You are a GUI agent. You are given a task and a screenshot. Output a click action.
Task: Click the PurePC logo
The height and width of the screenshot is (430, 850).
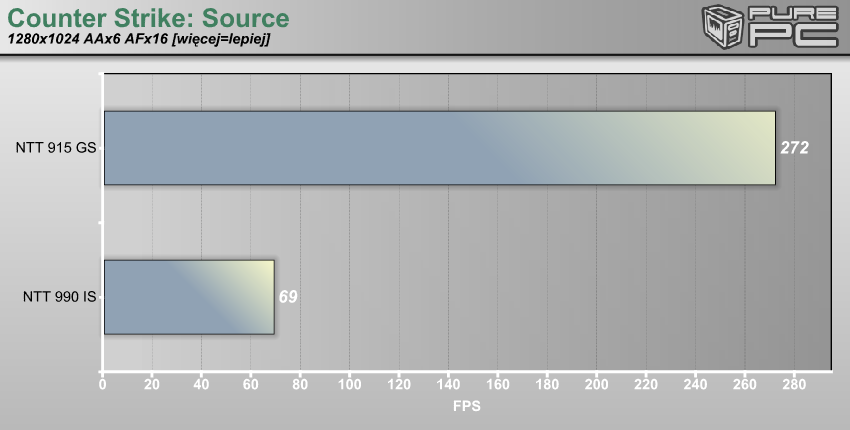(x=770, y=27)
